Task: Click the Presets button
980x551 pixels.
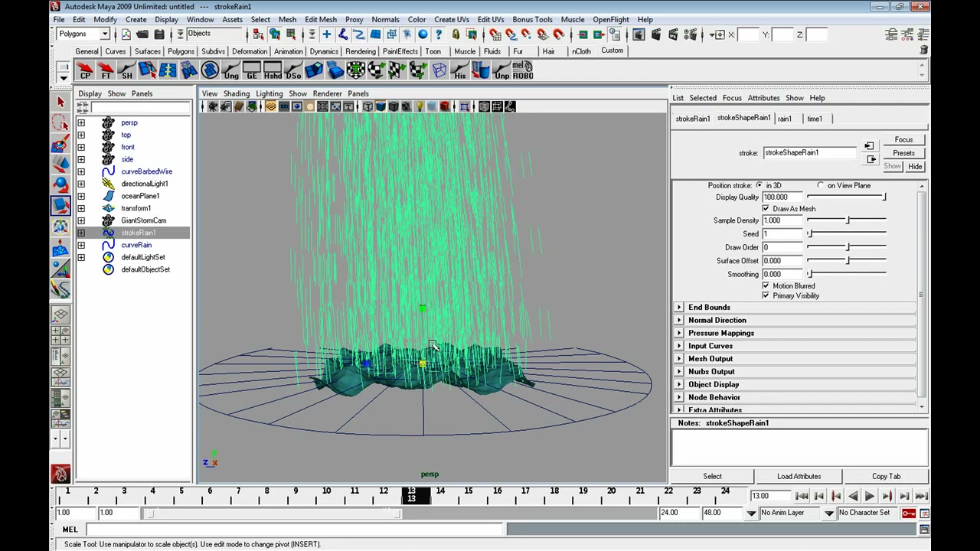Action: 903,153
